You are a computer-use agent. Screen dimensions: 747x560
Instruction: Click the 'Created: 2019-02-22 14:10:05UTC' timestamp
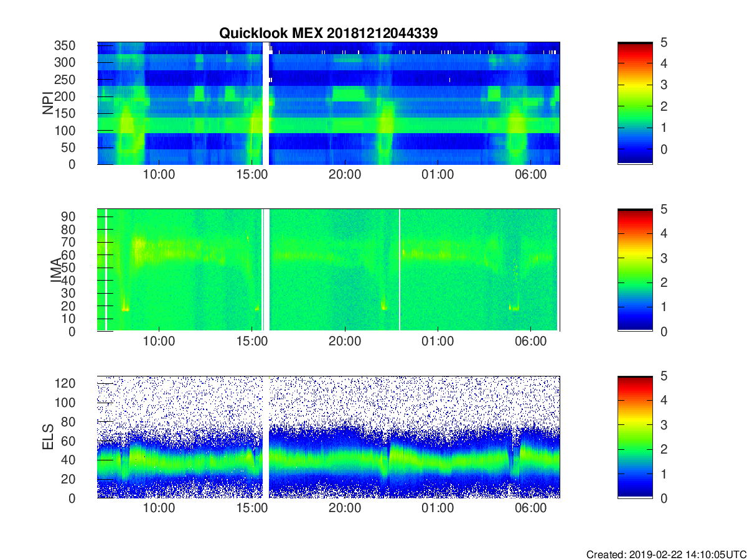[x=666, y=554]
